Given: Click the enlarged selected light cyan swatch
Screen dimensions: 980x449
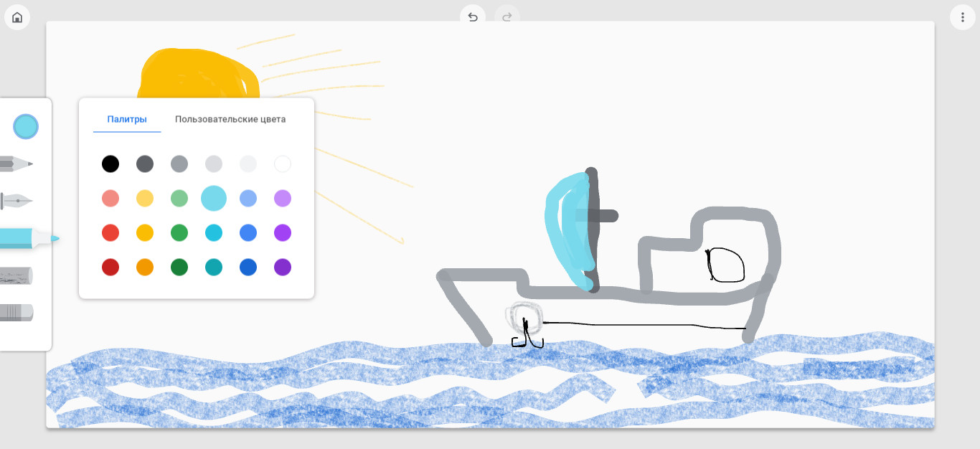Looking at the screenshot, I should (x=214, y=198).
